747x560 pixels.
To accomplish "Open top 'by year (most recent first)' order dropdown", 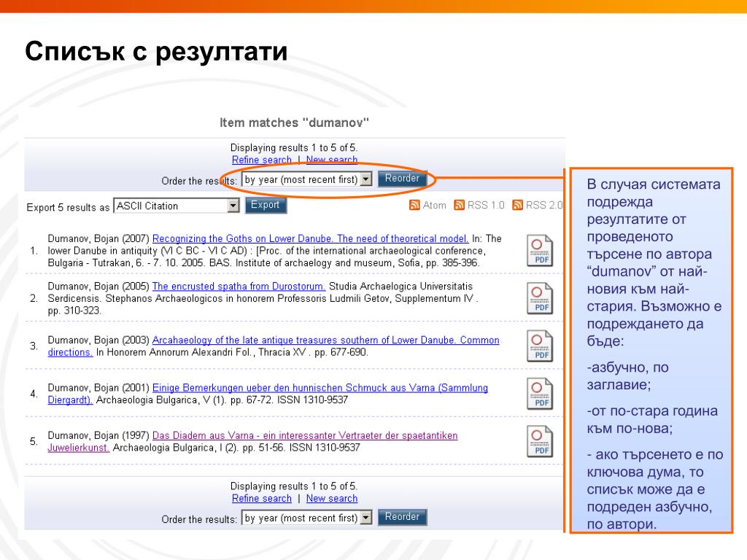I will click(x=307, y=179).
